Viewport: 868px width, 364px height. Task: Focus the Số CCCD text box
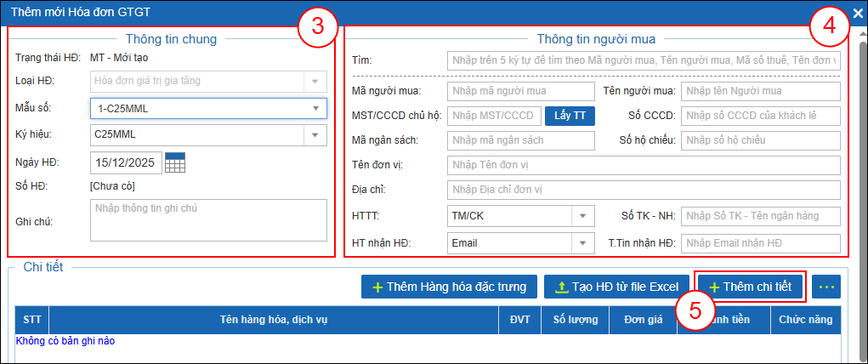pos(760,116)
